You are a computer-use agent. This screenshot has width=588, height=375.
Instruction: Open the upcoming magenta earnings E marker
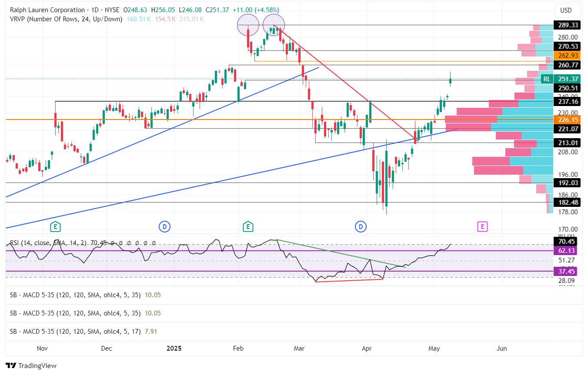click(x=482, y=226)
